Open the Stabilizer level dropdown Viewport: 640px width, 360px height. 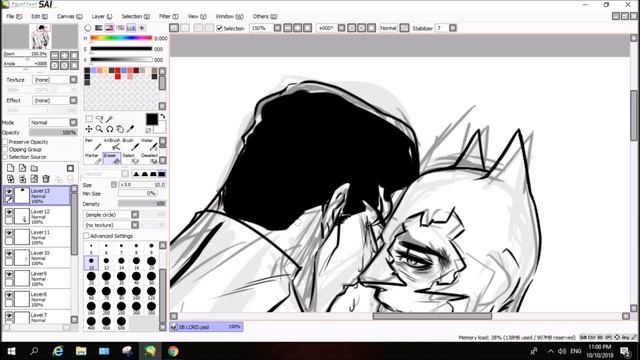pyautogui.click(x=453, y=28)
